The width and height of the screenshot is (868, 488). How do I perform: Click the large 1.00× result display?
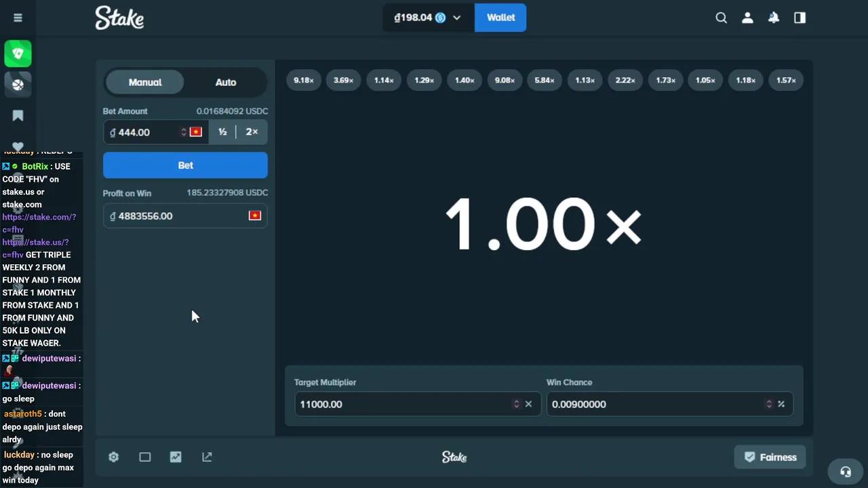coord(543,224)
